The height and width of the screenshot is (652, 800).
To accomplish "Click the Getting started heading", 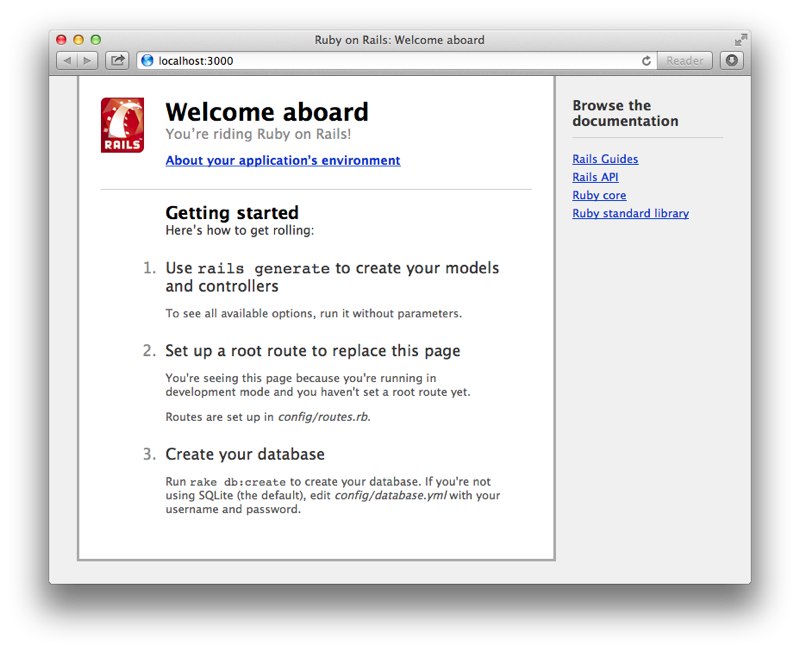I will point(232,212).
